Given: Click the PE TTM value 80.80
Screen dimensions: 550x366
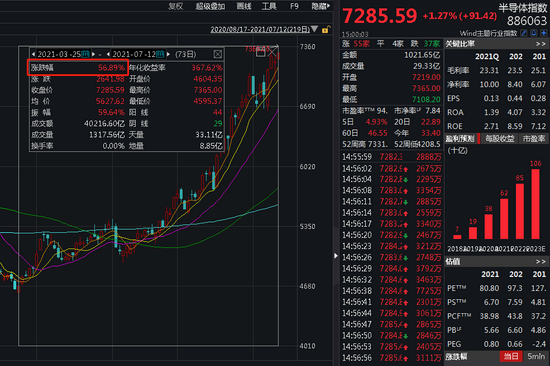Looking at the screenshot, I should pos(489,288).
